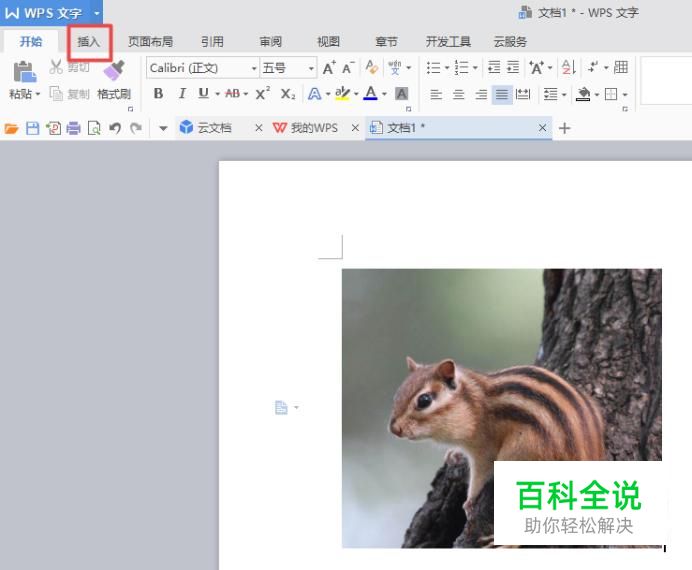Toggle italic formatting
This screenshot has height=570, width=692.
182,94
